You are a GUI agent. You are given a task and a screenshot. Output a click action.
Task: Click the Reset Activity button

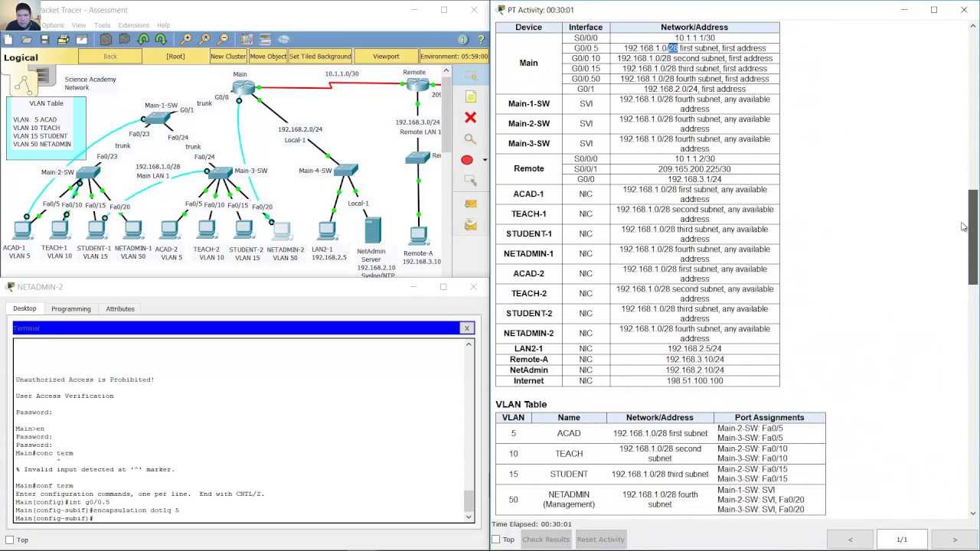coord(601,540)
